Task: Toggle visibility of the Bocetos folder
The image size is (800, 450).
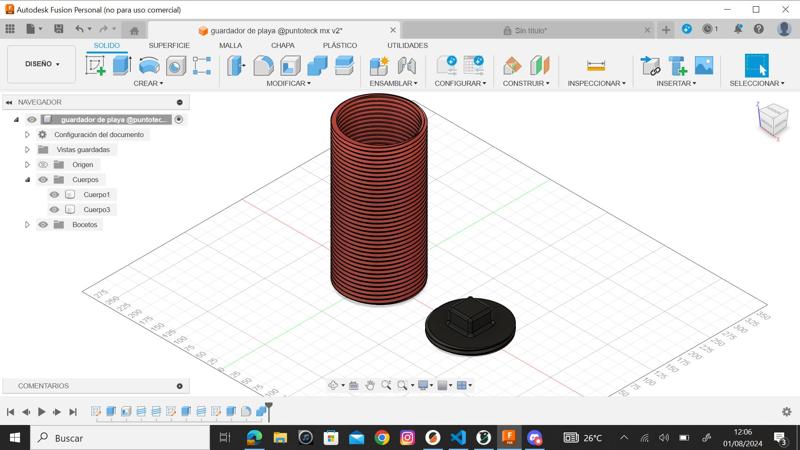Action: coord(43,225)
